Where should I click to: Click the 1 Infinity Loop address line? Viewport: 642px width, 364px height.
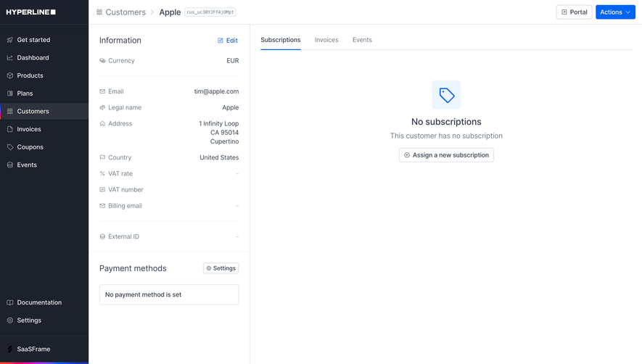coord(218,124)
